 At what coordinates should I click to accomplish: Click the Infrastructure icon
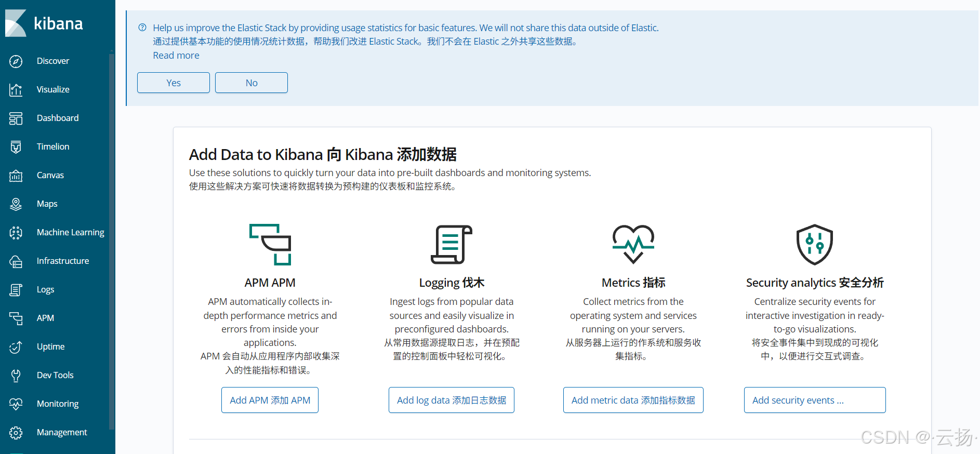point(16,261)
